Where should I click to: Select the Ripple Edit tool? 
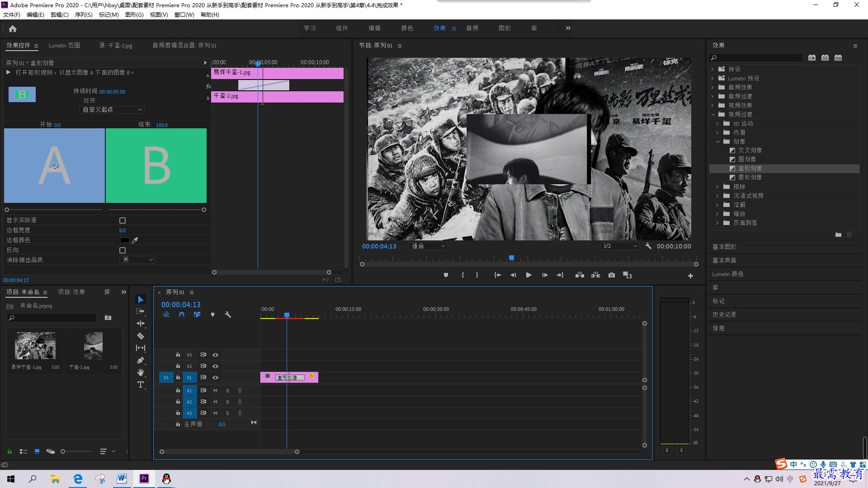tap(141, 324)
